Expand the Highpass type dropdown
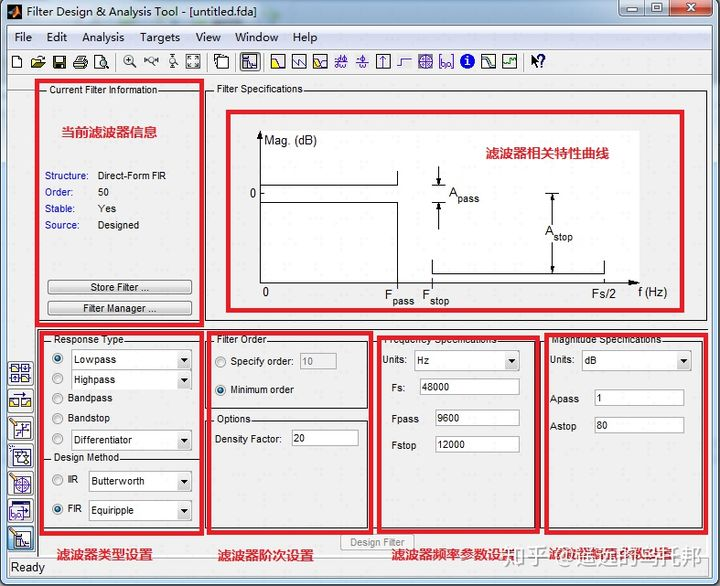Image resolution: width=720 pixels, height=586 pixels. pos(184,380)
